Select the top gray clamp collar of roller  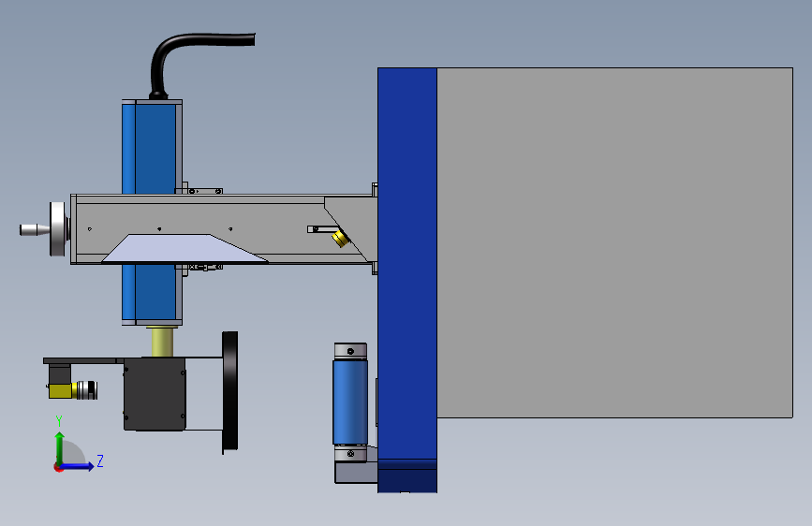350,352
